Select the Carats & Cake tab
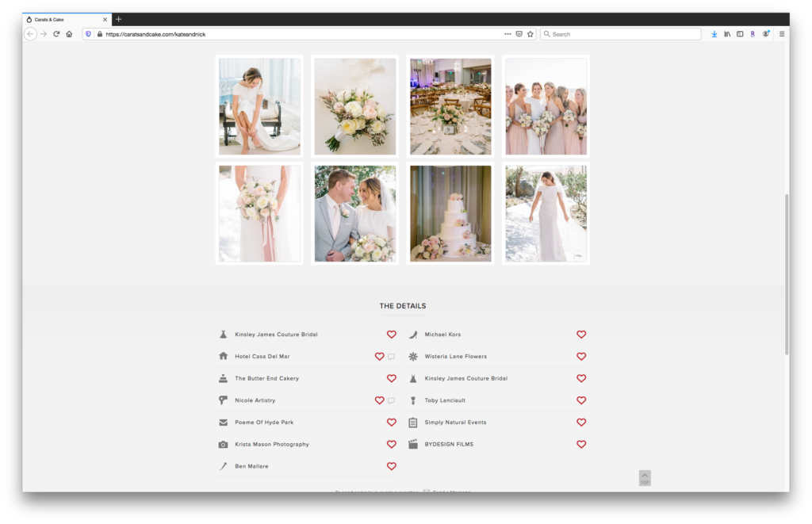 (67, 20)
